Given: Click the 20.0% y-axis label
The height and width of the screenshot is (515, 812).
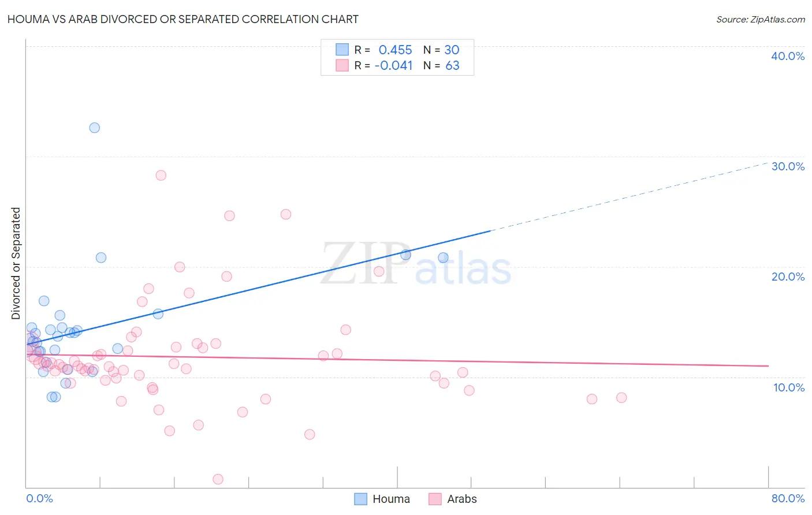Looking at the screenshot, I should 788,277.
